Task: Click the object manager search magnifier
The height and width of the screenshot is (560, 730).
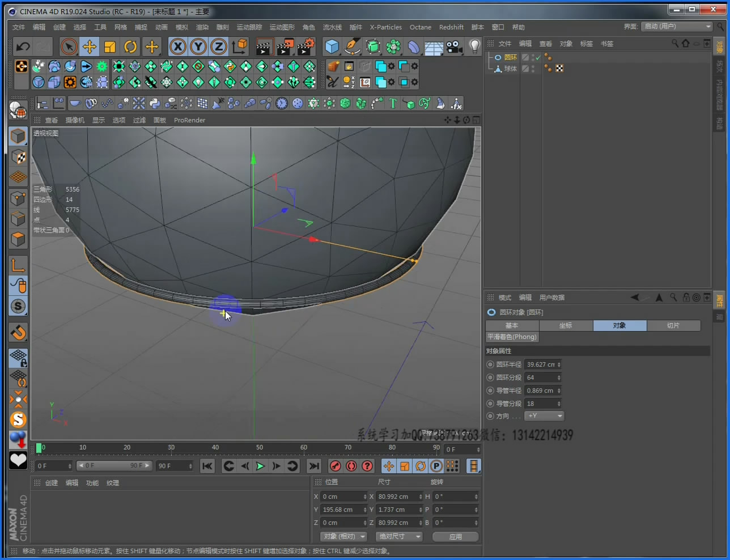Action: [x=675, y=43]
